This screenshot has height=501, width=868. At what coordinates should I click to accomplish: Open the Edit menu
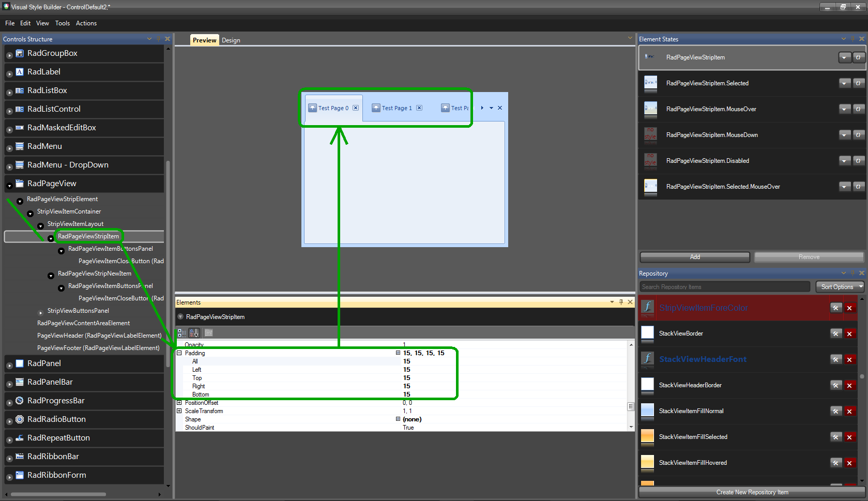25,23
